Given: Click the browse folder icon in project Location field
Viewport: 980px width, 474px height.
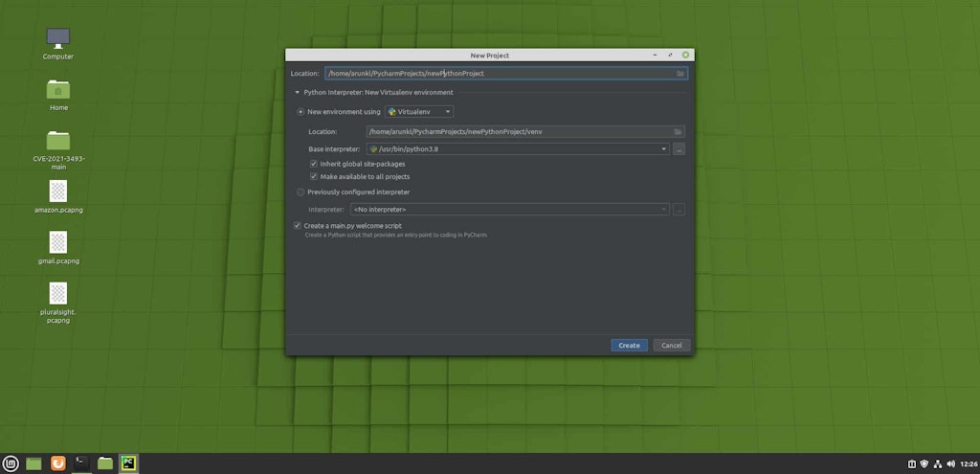Looking at the screenshot, I should click(x=680, y=74).
